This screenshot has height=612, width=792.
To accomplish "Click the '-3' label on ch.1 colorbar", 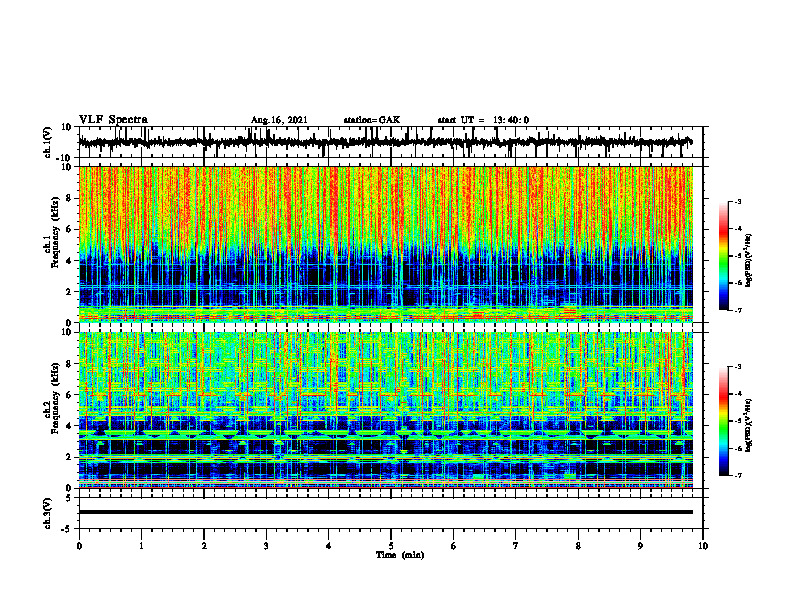I will (x=738, y=201).
